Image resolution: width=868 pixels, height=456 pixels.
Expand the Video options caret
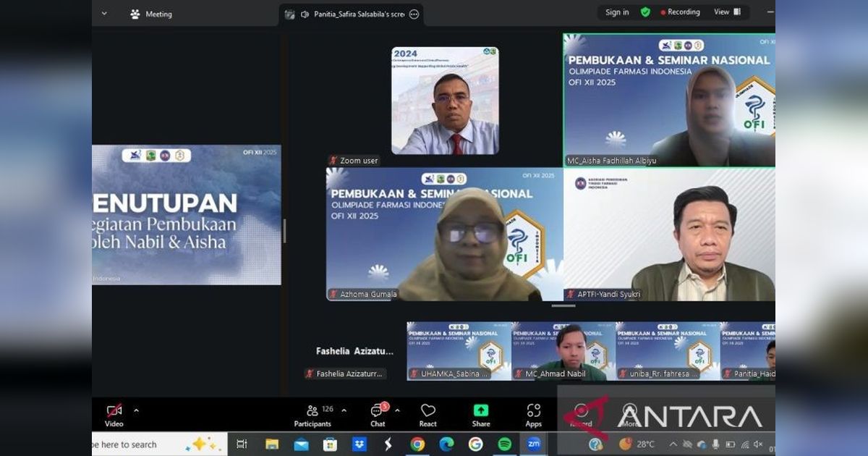pos(136,410)
